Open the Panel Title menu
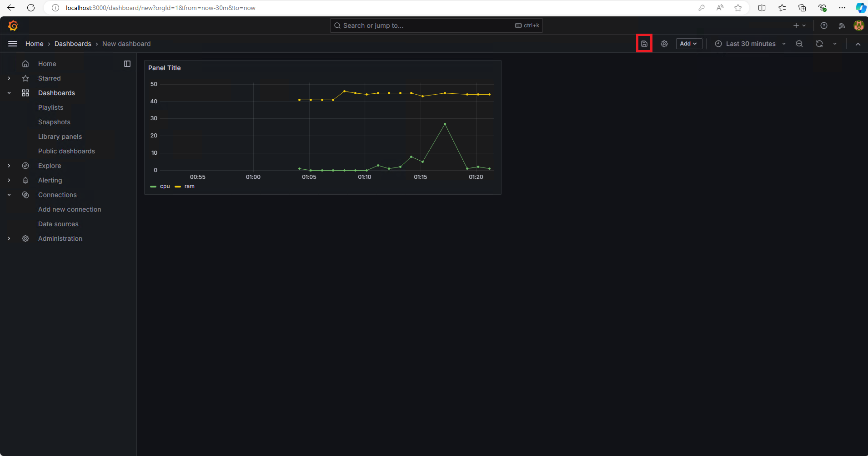Image resolution: width=868 pixels, height=456 pixels. click(165, 68)
